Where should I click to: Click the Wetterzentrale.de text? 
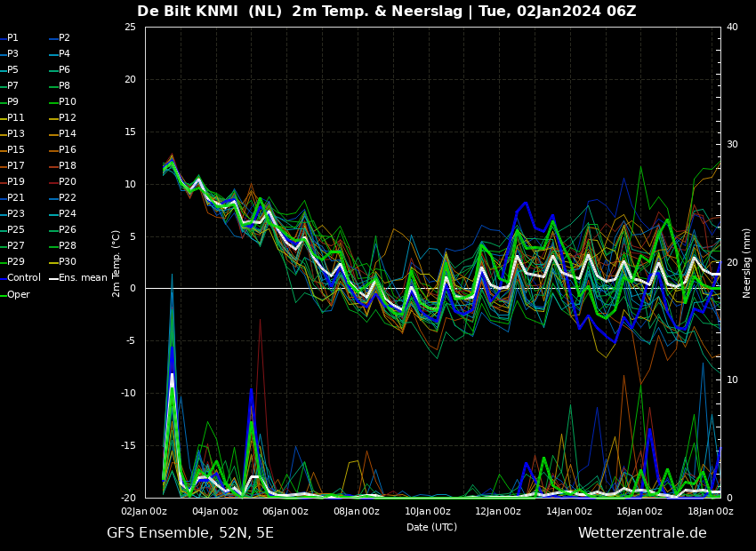point(642,533)
